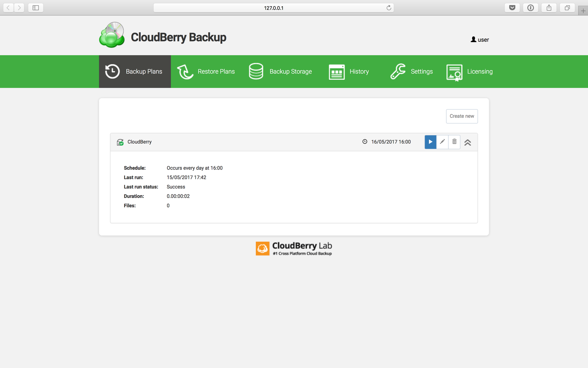Click the browser Share icon

549,8
